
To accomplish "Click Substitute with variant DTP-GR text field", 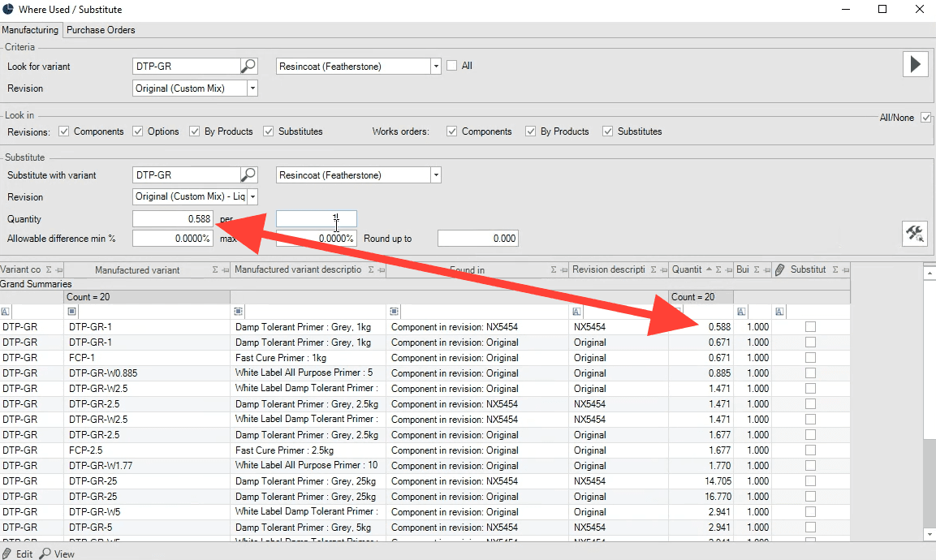I will coord(186,175).
